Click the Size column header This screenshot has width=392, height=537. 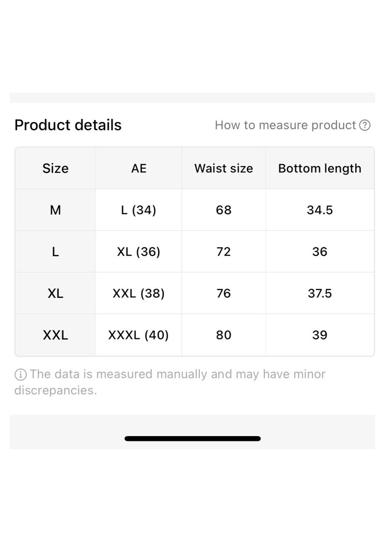point(55,169)
